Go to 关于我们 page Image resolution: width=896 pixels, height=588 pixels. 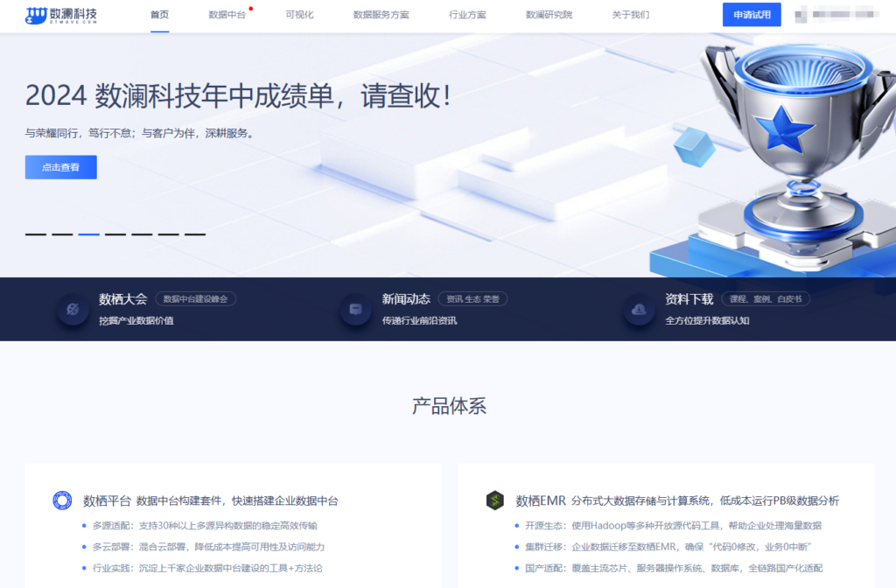pos(630,15)
